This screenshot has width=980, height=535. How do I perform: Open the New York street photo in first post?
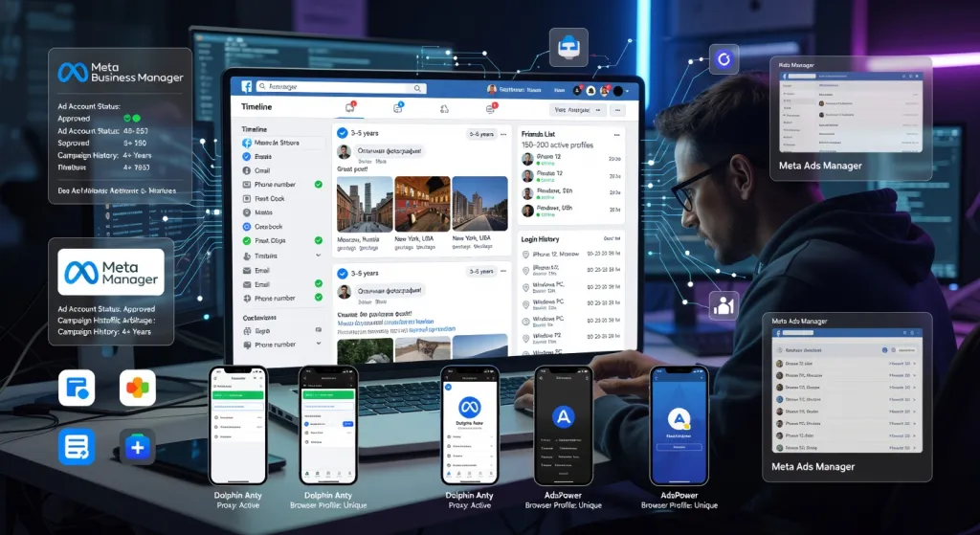tap(480, 205)
